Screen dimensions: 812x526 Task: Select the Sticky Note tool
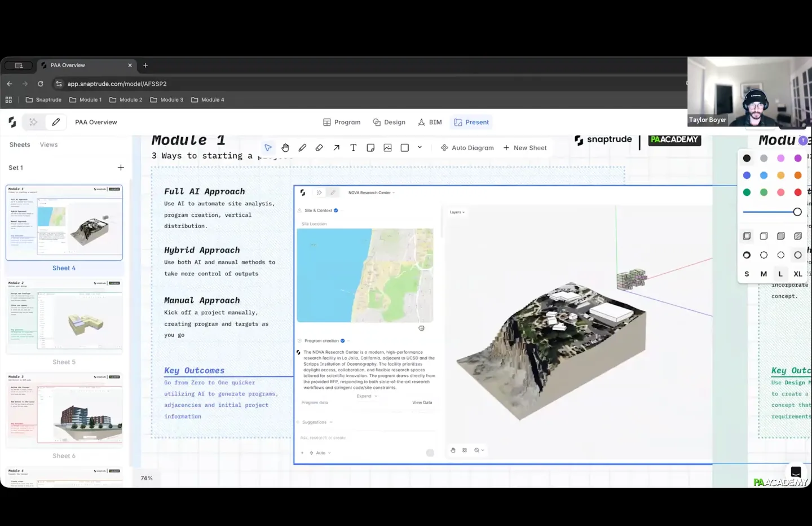370,148
